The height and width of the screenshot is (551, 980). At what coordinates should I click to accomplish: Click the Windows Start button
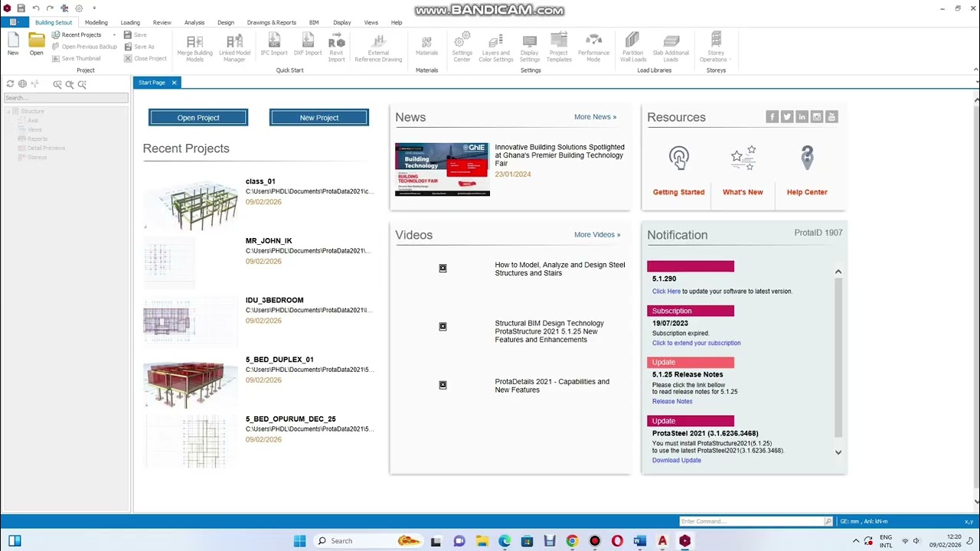click(x=299, y=541)
